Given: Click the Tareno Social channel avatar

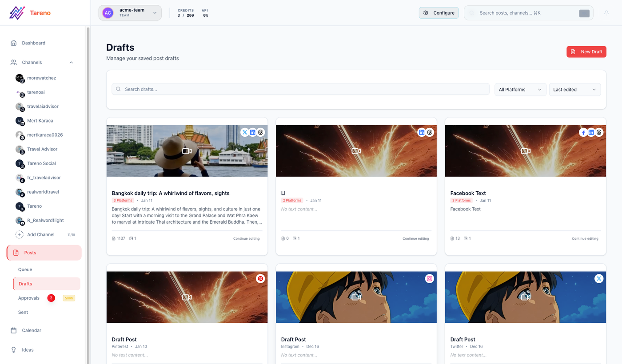Looking at the screenshot, I should pos(20,163).
